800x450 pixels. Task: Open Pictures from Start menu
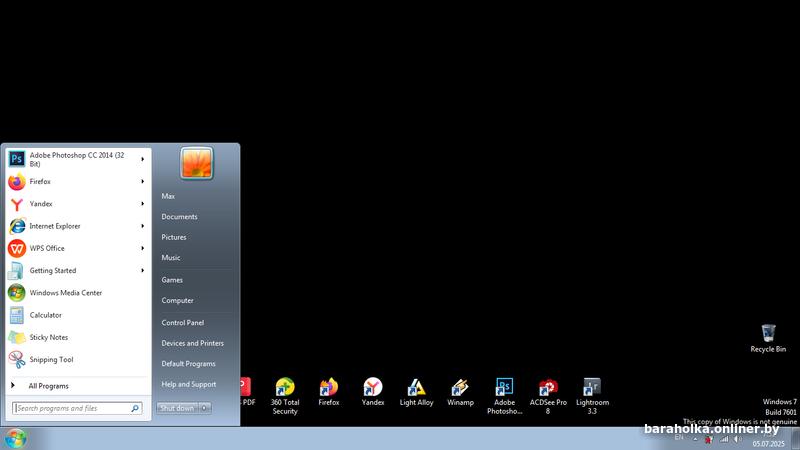(173, 237)
